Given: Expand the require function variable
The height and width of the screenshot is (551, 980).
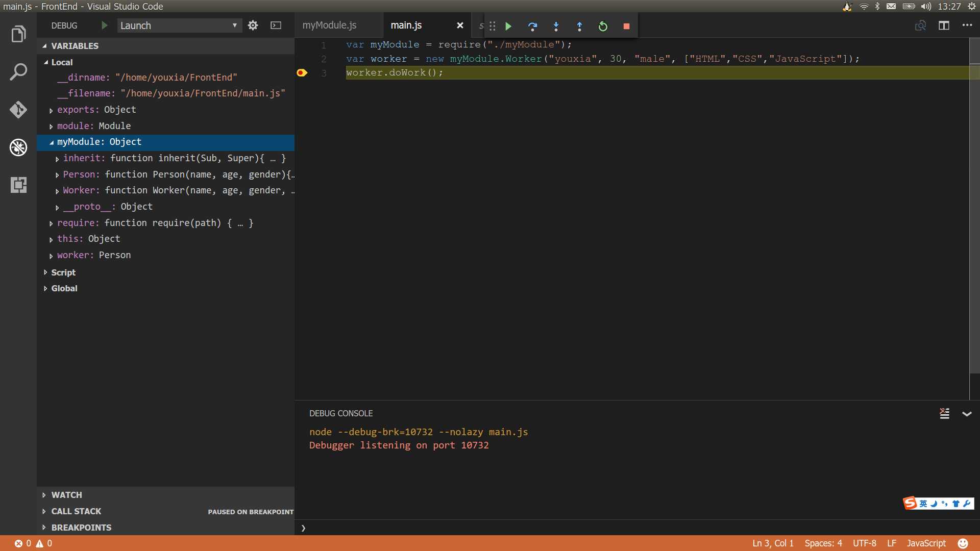Looking at the screenshot, I should [x=51, y=223].
